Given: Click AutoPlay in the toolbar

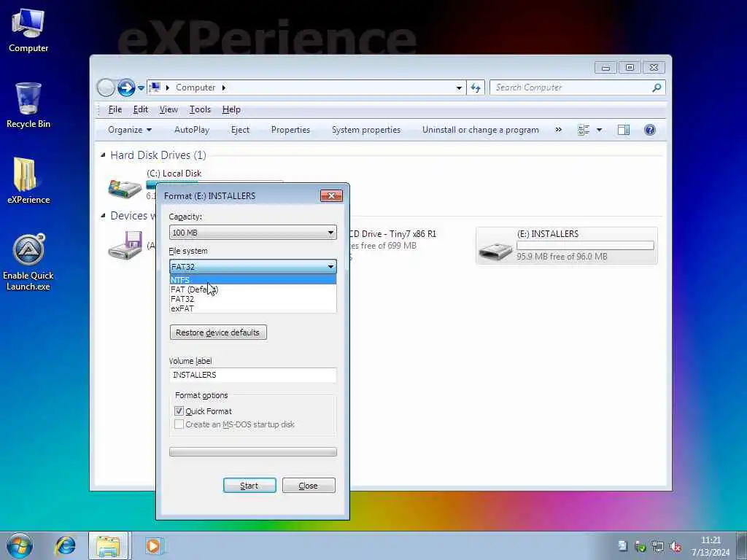Looking at the screenshot, I should pyautogui.click(x=192, y=130).
